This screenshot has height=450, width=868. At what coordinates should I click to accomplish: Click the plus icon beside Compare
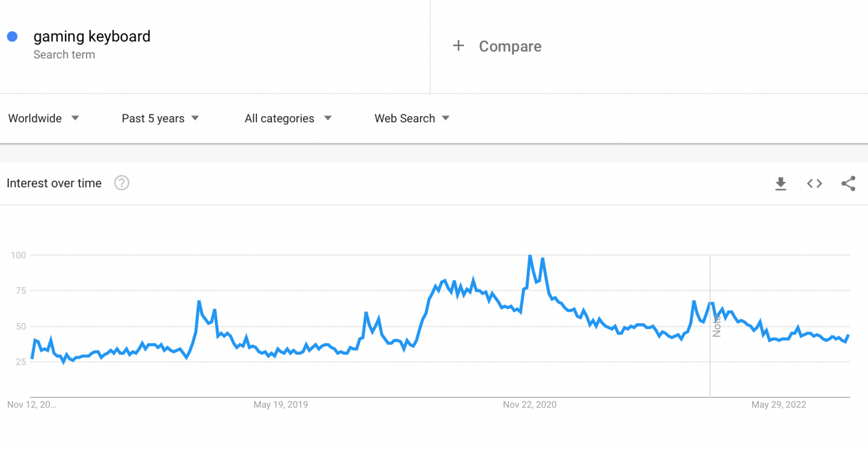(458, 45)
